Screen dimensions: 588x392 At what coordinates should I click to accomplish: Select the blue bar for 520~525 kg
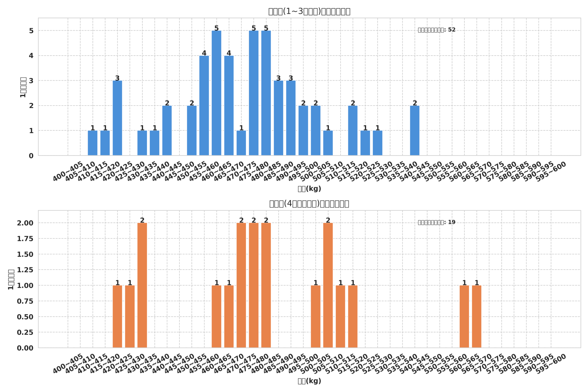point(365,143)
